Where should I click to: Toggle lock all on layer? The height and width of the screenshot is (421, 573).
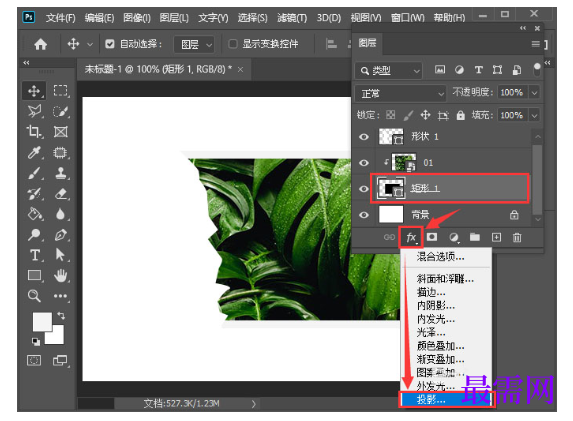(x=461, y=115)
